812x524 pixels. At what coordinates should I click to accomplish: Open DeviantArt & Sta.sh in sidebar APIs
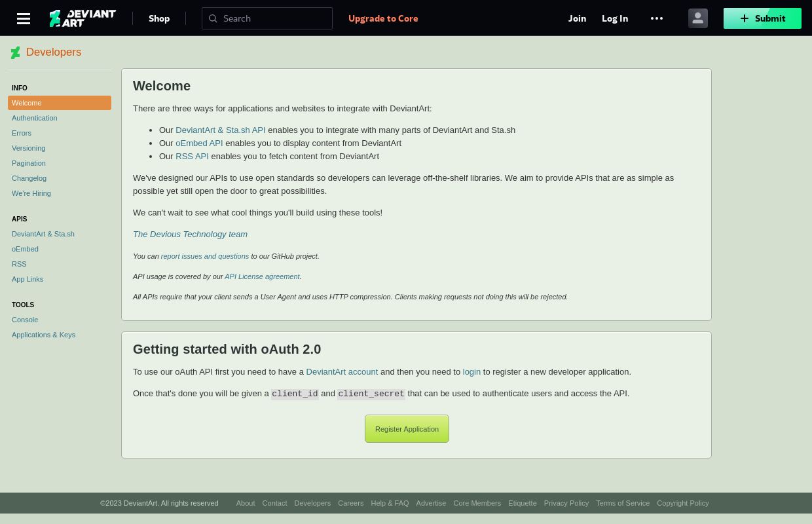[43, 234]
